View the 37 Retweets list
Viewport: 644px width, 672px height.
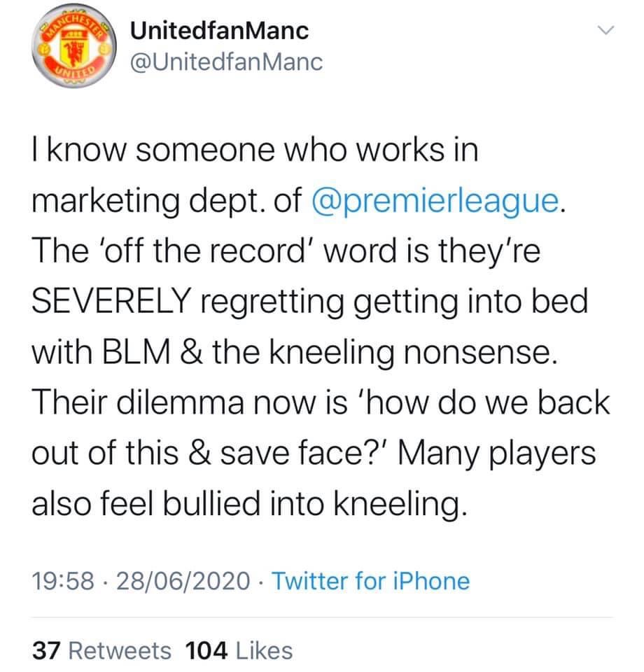pos(102,650)
